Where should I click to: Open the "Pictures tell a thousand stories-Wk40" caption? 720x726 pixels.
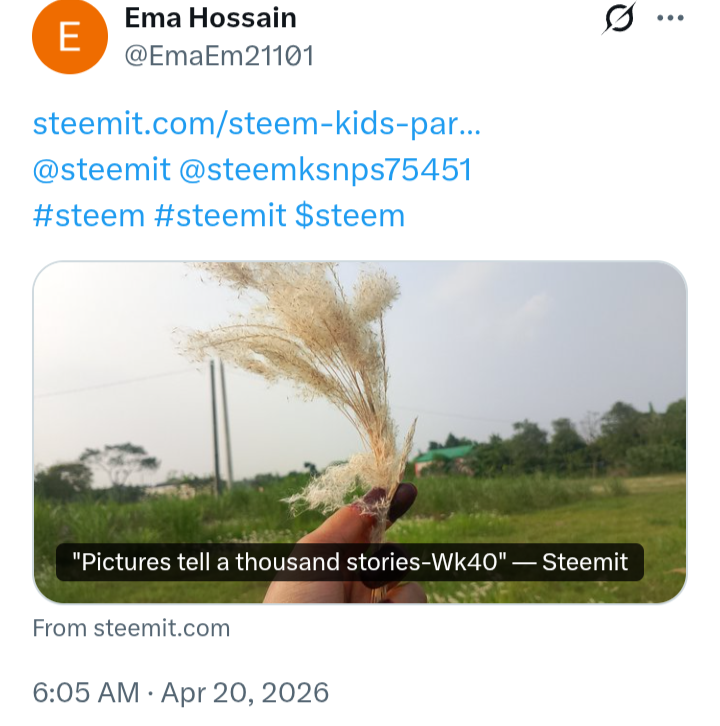[x=350, y=562]
